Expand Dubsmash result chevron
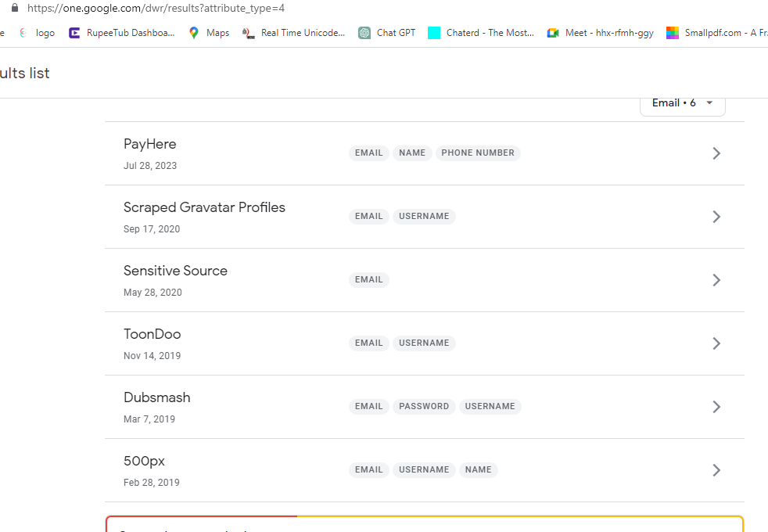This screenshot has width=768, height=532. click(716, 407)
